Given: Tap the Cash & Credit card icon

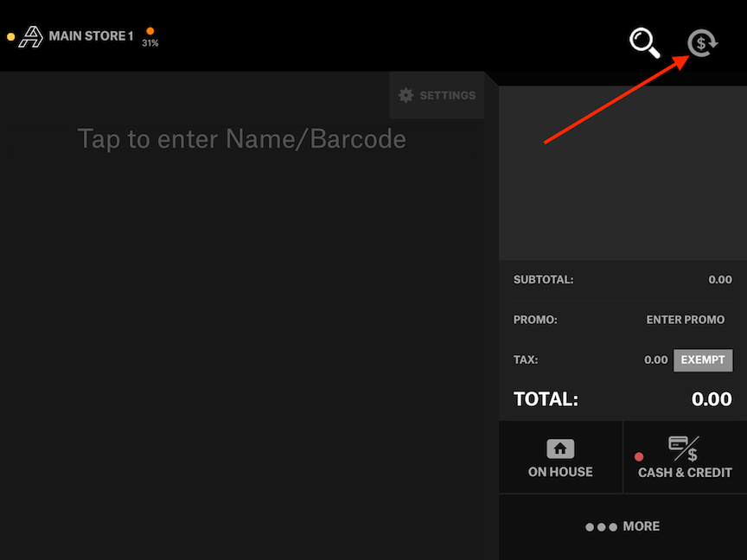Looking at the screenshot, I should tap(684, 449).
